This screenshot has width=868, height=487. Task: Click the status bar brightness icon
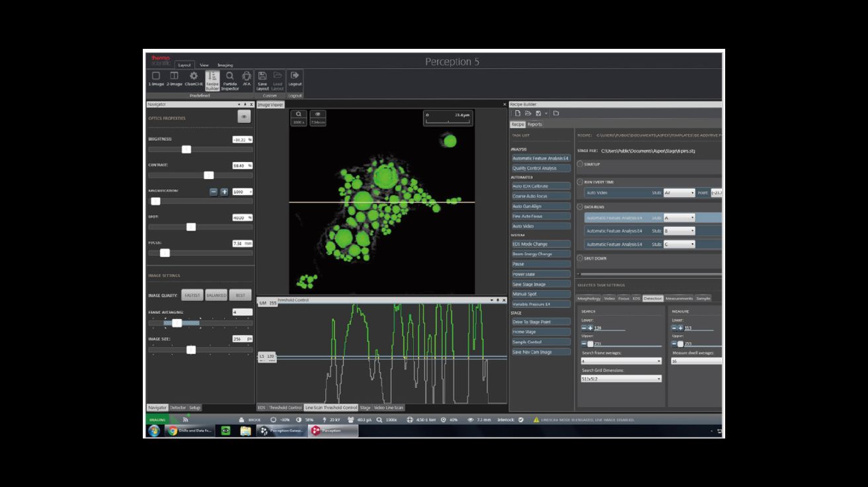(x=274, y=420)
